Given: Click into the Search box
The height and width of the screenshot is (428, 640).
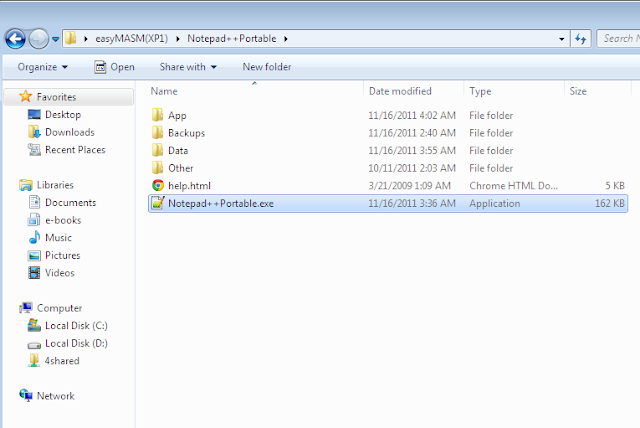Looking at the screenshot, I should pos(618,38).
